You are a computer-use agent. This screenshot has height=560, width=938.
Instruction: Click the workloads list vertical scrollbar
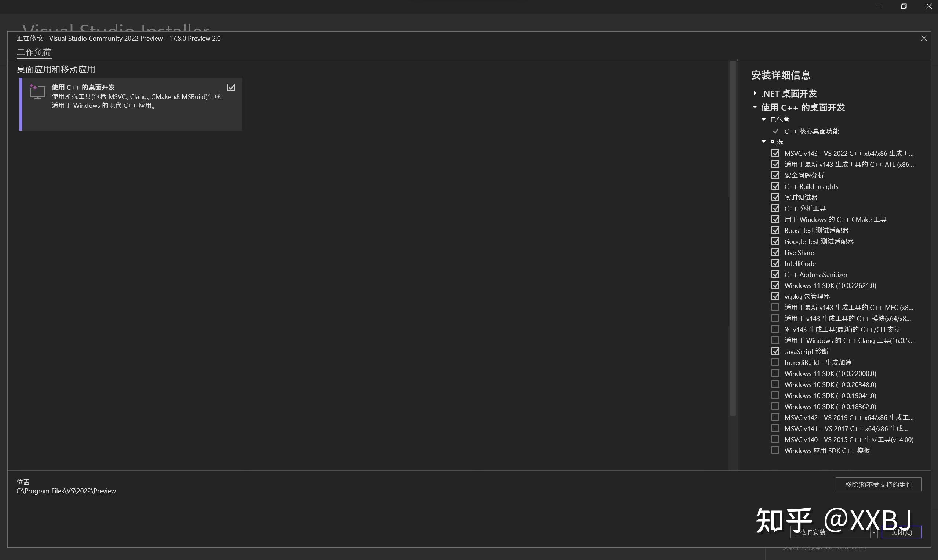coord(733,238)
